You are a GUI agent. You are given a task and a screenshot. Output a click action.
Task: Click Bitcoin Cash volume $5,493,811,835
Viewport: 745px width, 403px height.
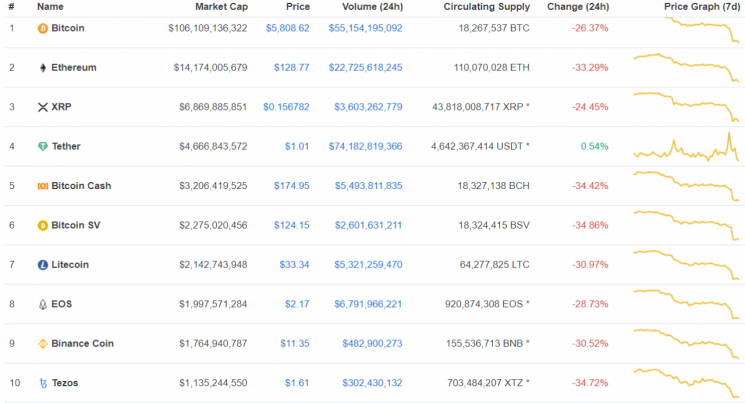tap(369, 186)
